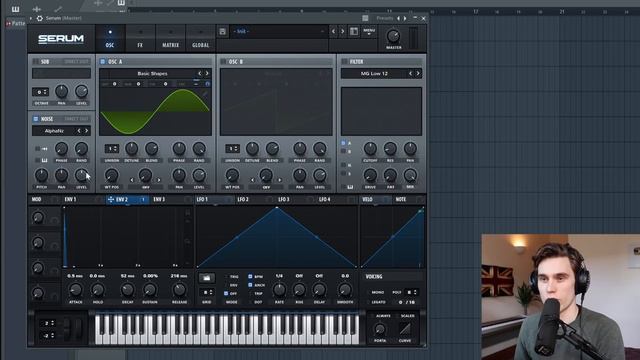Click the Noise Level knob

(x=81, y=176)
